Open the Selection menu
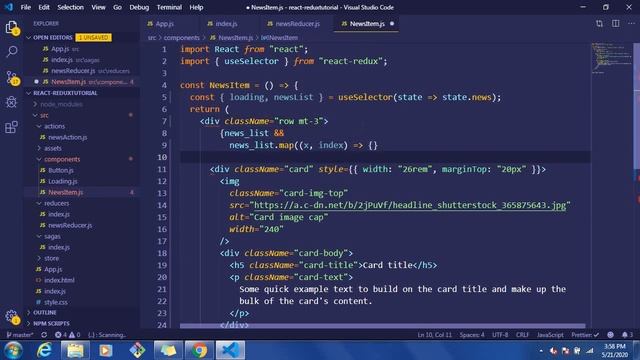The width and height of the screenshot is (640, 360). tap(70, 7)
